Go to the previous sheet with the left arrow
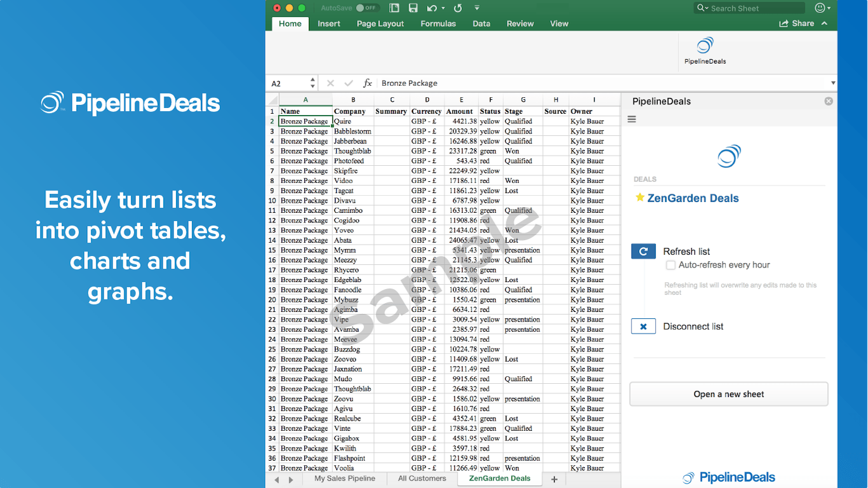Viewport: 868px width, 488px height. [277, 480]
